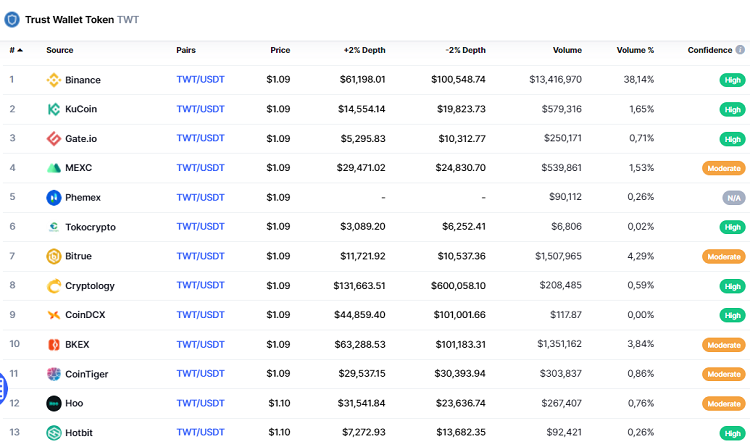Click N/A confidence badge for Phemex
750x447 pixels.
pos(734,198)
